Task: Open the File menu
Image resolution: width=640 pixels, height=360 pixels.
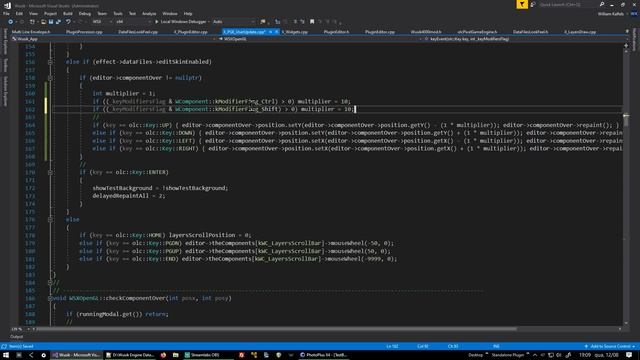Action: coord(6,13)
